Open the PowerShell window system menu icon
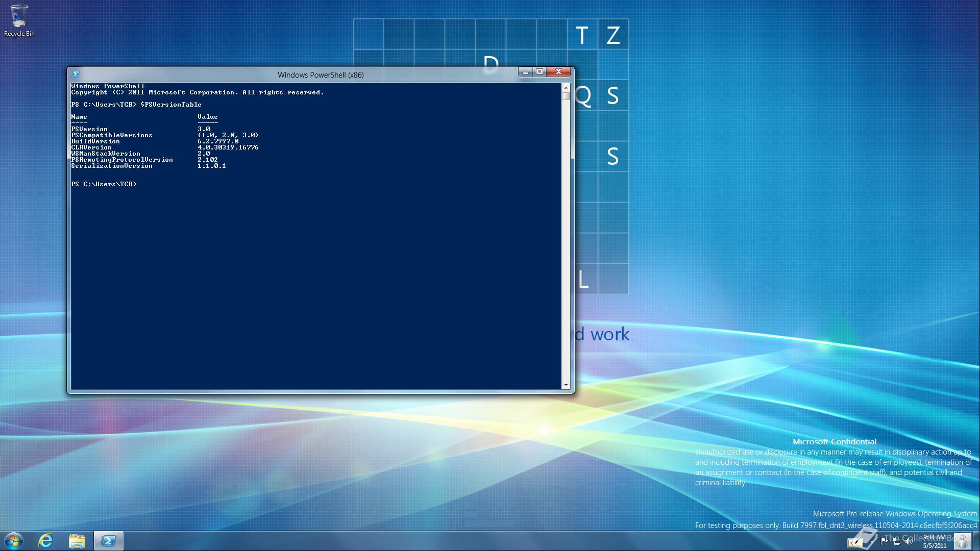980x551 pixels. point(76,74)
